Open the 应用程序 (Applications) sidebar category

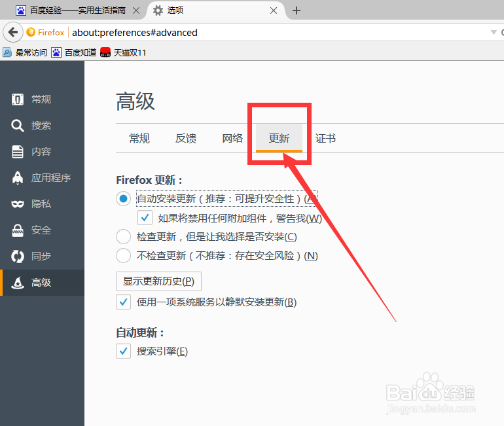42,178
